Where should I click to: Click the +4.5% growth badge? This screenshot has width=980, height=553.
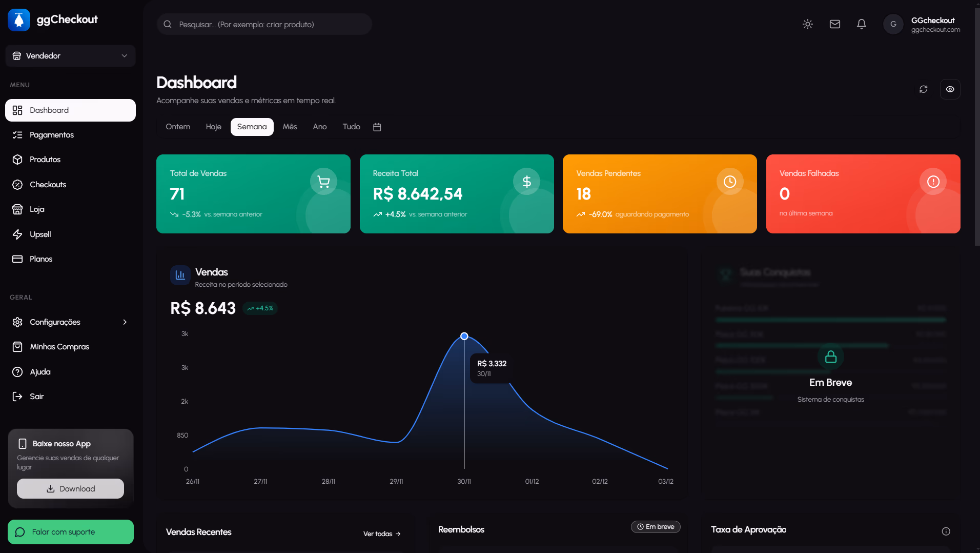260,308
